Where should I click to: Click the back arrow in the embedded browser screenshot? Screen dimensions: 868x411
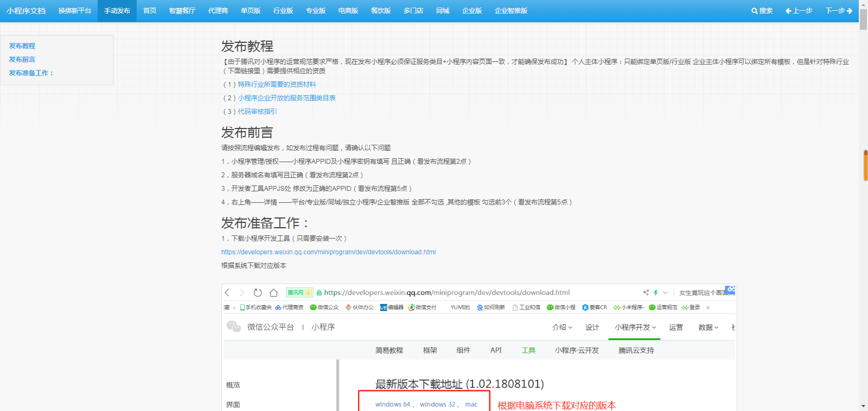227,293
